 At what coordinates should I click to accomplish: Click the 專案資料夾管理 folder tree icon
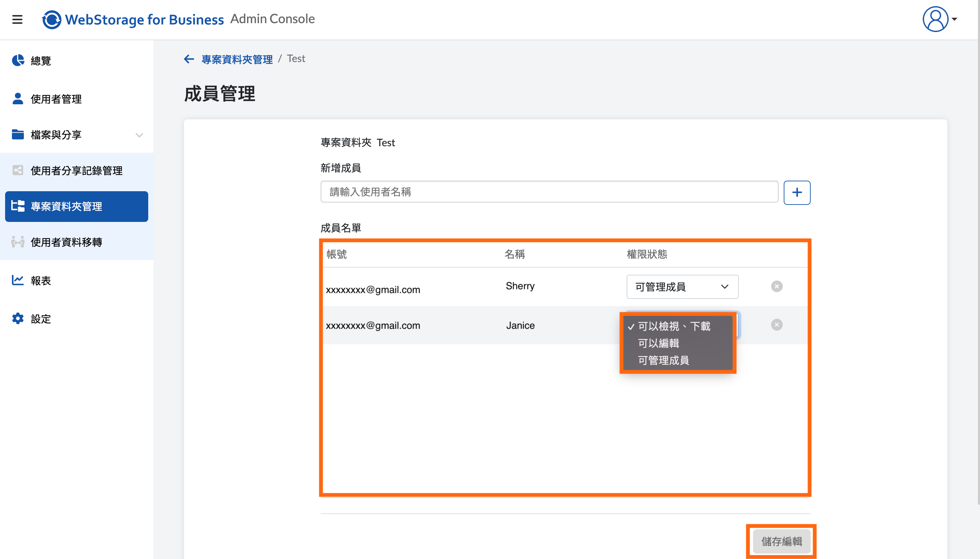[18, 206]
